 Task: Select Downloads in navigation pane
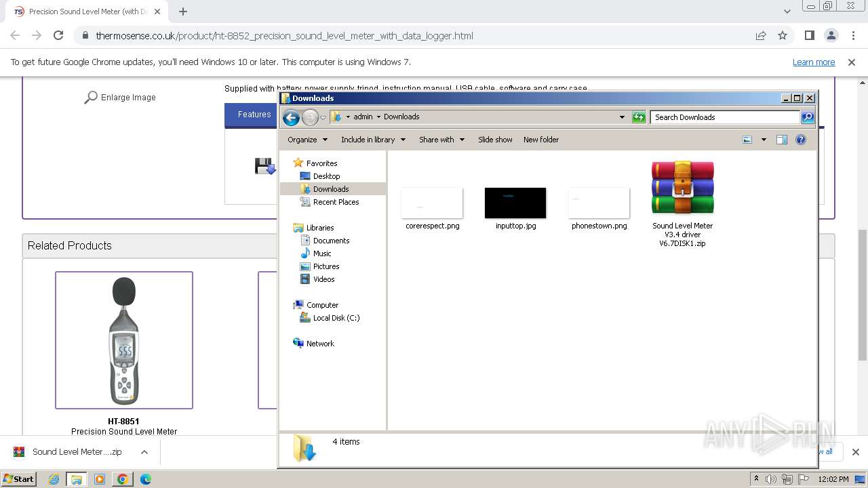click(331, 189)
